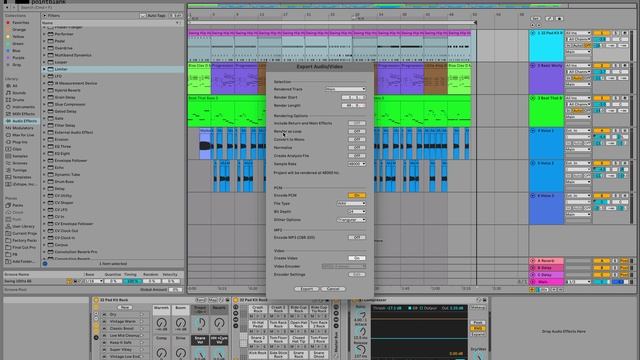Viewport: 640px width, 360px height.
Task: Toggle Render as Loop option
Action: (357, 131)
